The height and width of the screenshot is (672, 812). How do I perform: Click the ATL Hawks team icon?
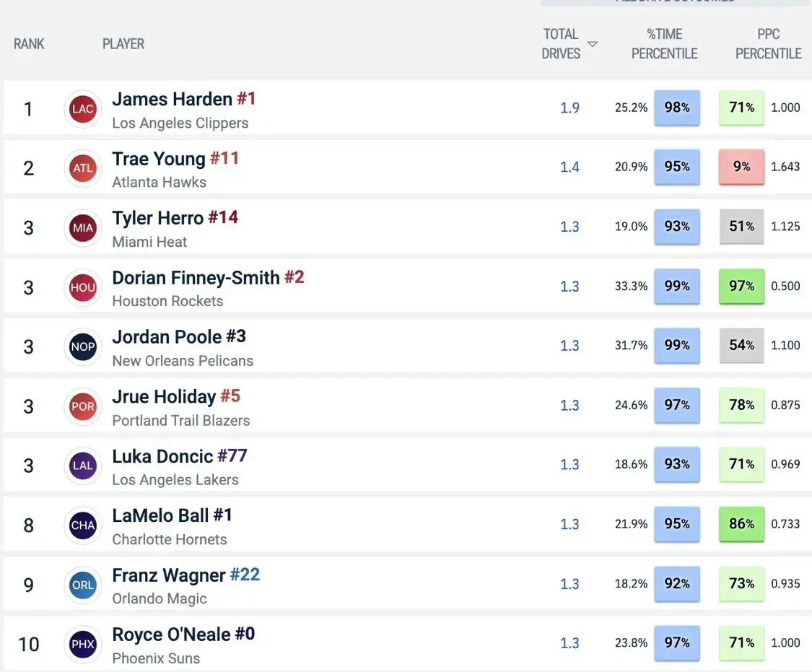(83, 169)
